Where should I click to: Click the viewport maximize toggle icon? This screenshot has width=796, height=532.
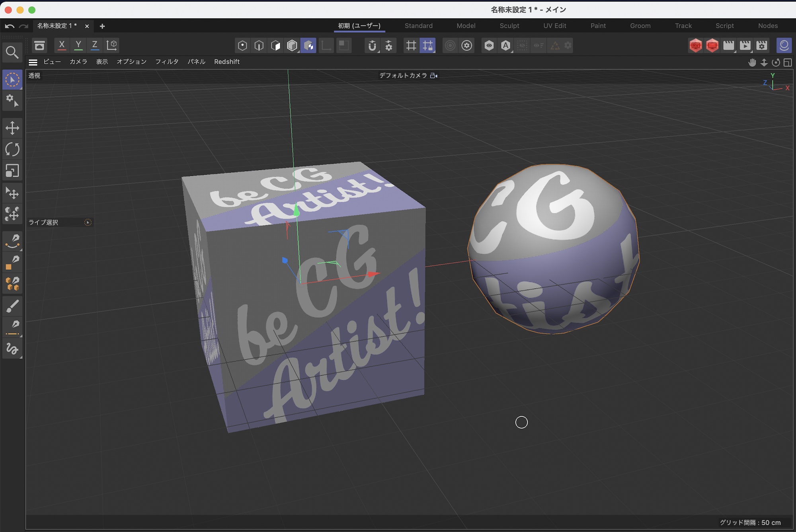click(787, 62)
